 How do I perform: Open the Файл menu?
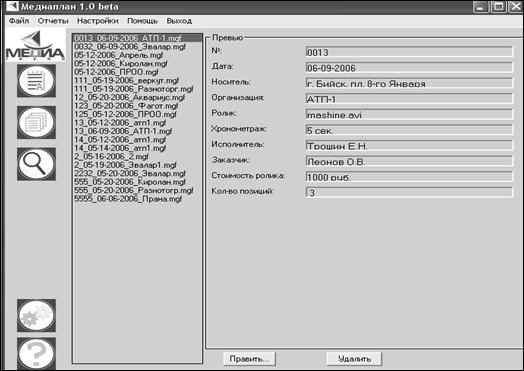tap(19, 21)
